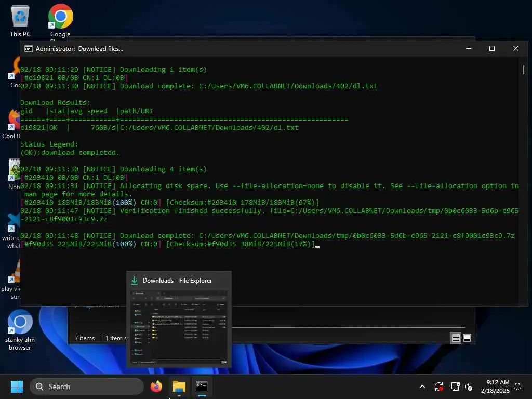Open the Google Chrome desktop shortcut
Screen dimensions: 532x399
(60, 21)
